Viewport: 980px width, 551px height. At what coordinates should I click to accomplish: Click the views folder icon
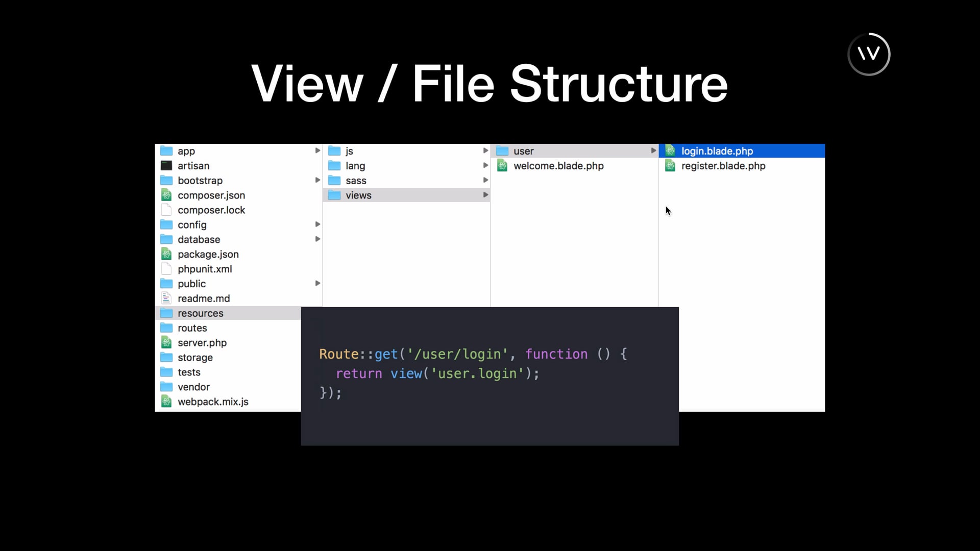[x=334, y=195]
